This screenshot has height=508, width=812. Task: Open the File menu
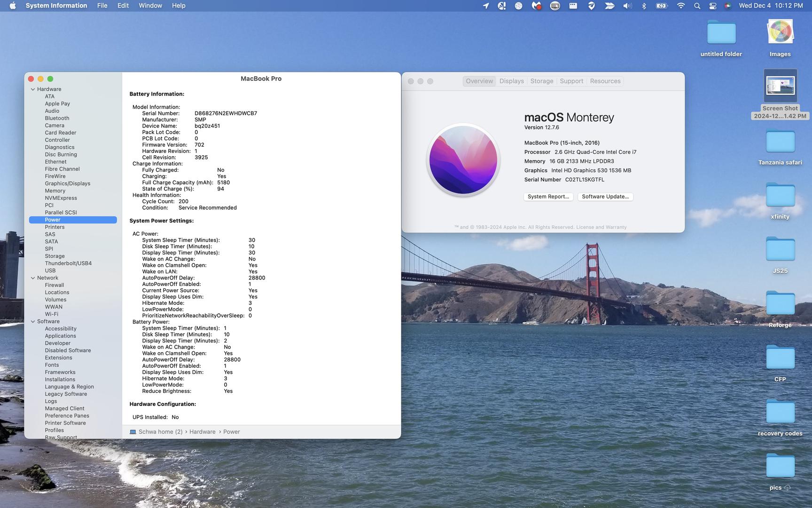point(102,6)
